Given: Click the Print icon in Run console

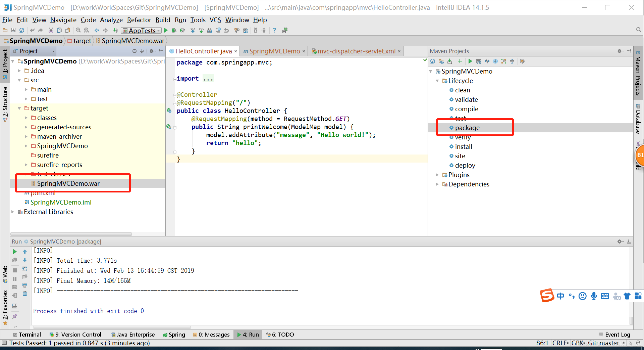Looking at the screenshot, I should 25,285.
